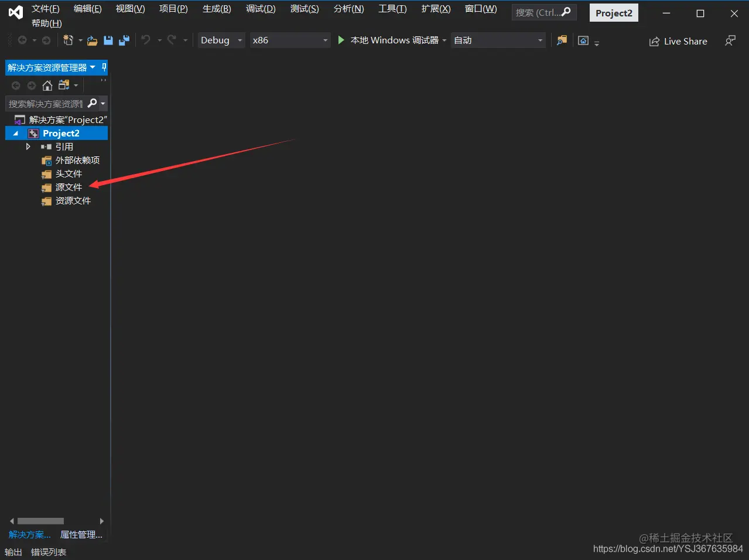Open the 编辑(E) menu

coord(88,9)
